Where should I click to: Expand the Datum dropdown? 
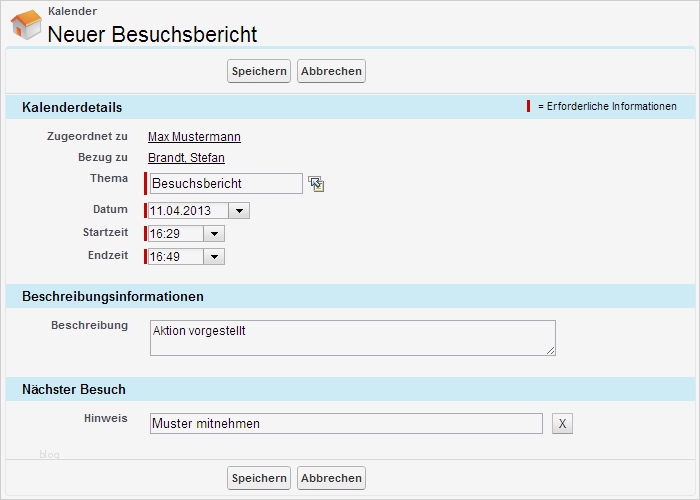(239, 211)
